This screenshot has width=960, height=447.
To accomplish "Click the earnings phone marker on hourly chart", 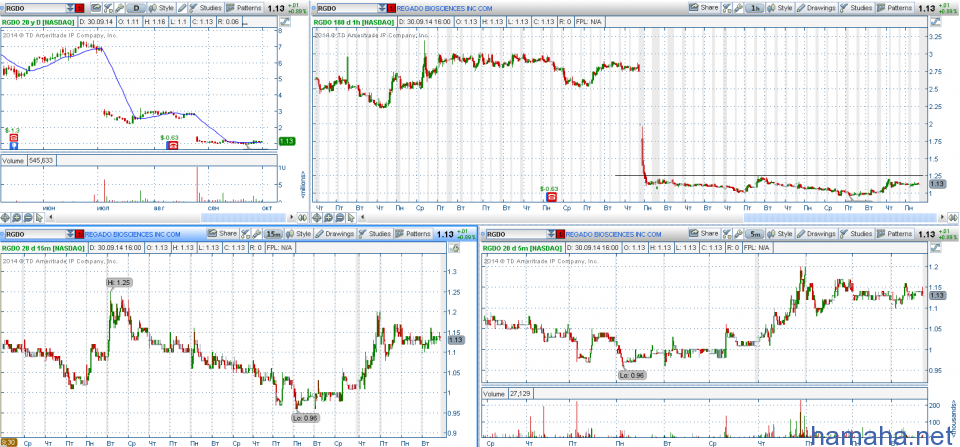I will (548, 197).
